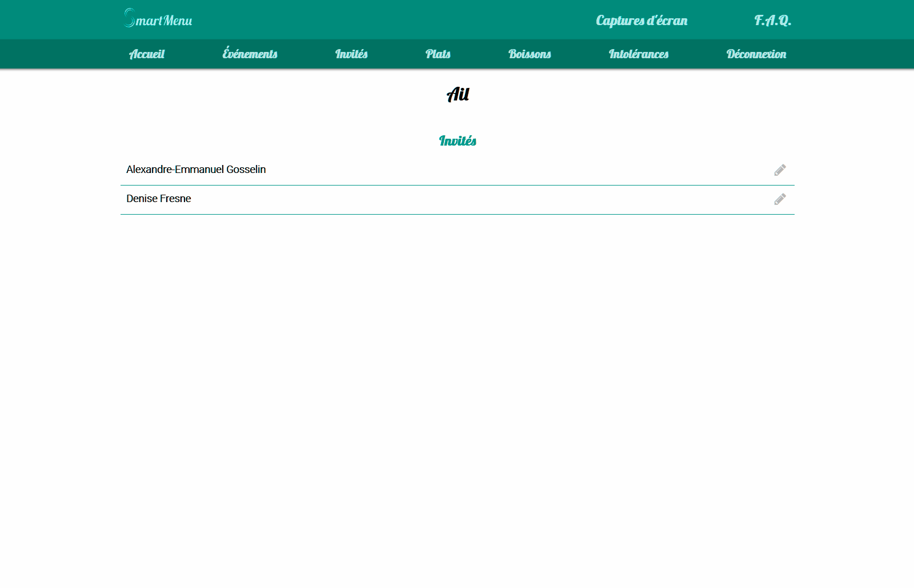The height and width of the screenshot is (588, 914).
Task: Navigate to the Plats page
Action: tap(438, 54)
